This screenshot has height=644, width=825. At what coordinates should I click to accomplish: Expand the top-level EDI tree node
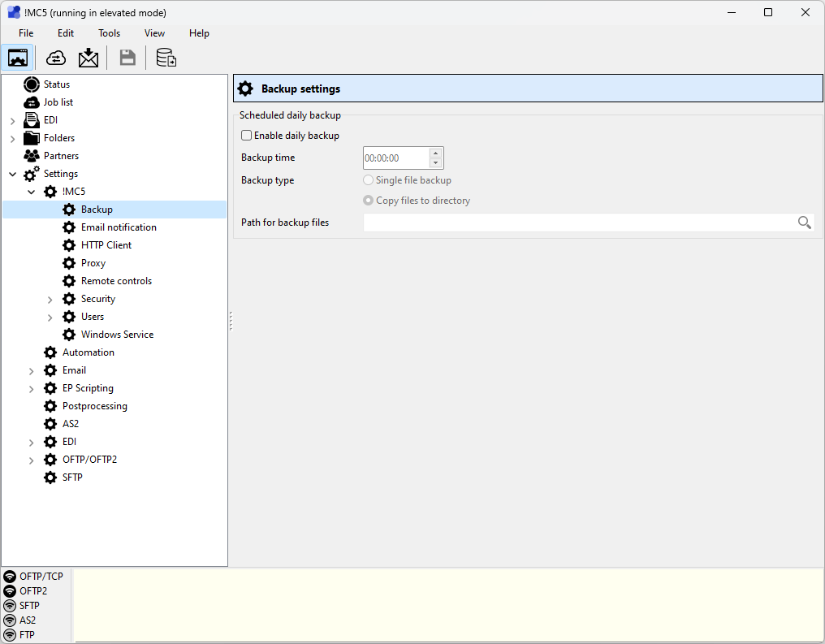pos(13,121)
